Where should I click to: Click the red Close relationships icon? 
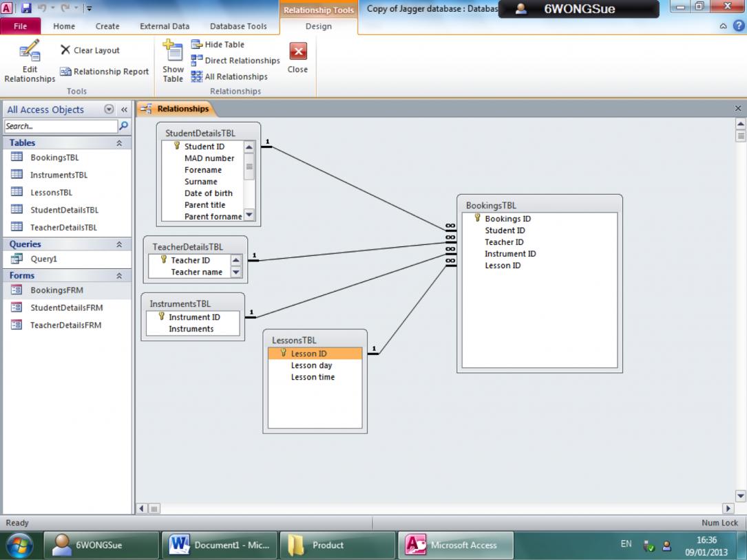297,52
